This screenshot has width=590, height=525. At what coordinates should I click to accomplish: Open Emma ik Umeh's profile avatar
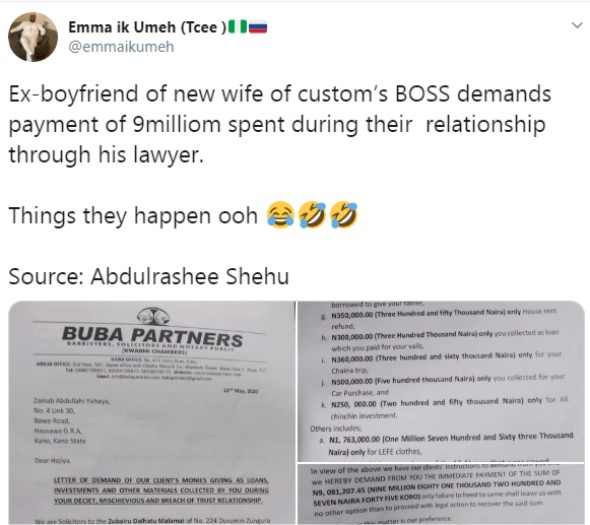pos(33,37)
